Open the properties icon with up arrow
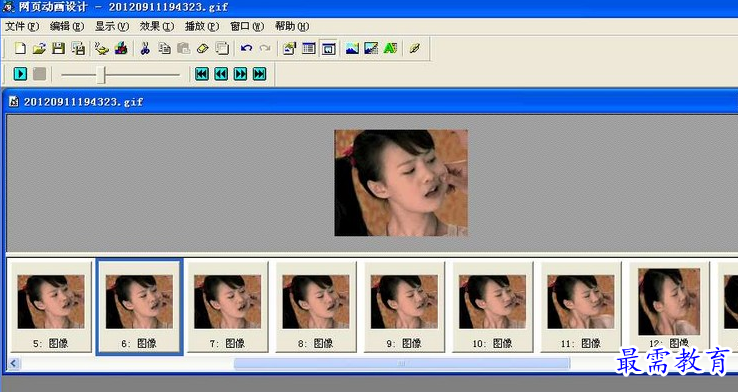This screenshot has height=392, width=738. click(289, 48)
